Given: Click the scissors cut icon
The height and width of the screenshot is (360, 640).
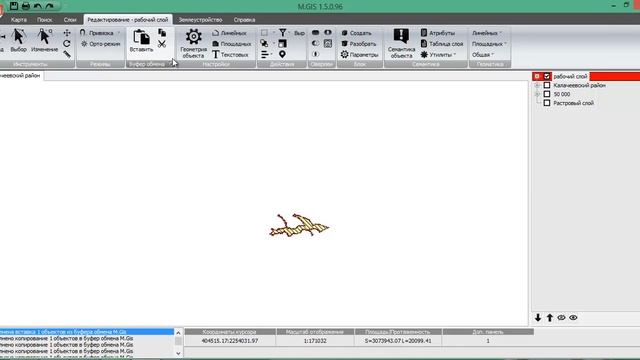Looking at the screenshot, I should (162, 44).
